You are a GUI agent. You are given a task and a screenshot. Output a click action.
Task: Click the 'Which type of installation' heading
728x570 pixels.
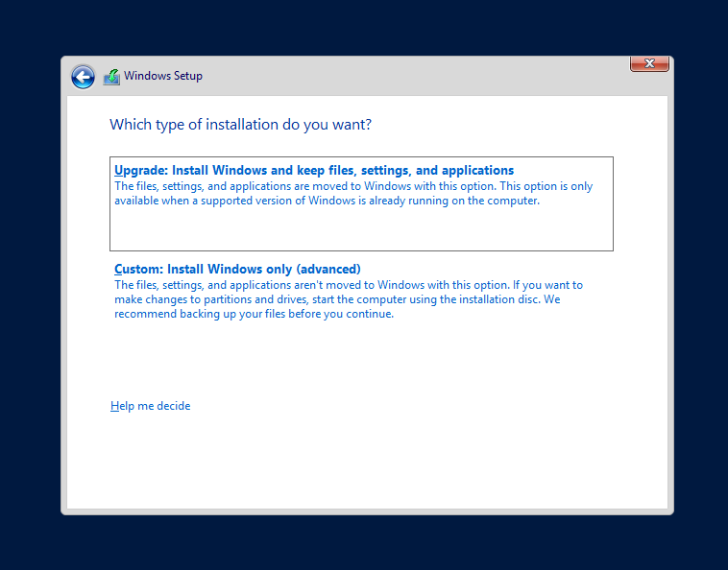click(240, 125)
